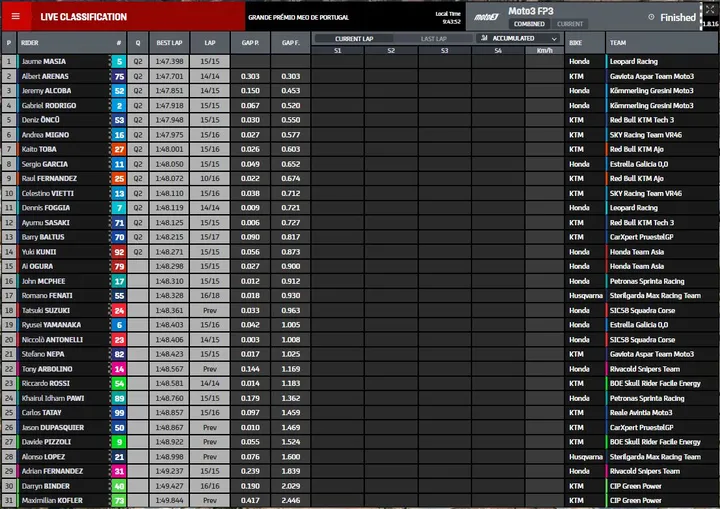Select rider Adrian FERNANDEZ

(x=52, y=471)
